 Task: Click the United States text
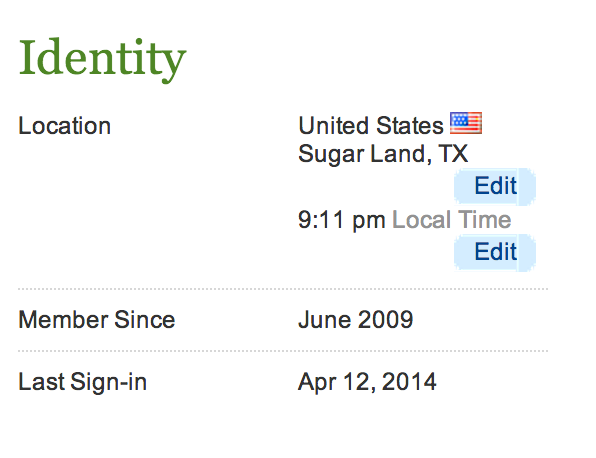(x=371, y=125)
